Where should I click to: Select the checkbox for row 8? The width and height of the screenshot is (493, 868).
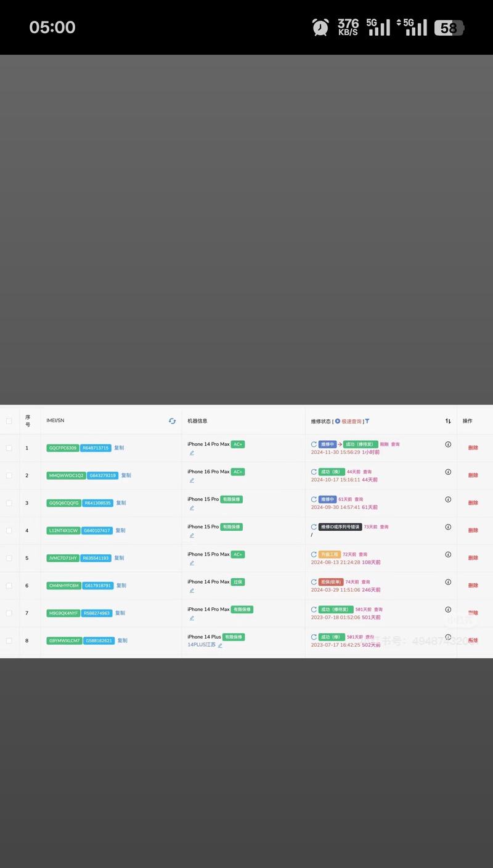point(9,641)
